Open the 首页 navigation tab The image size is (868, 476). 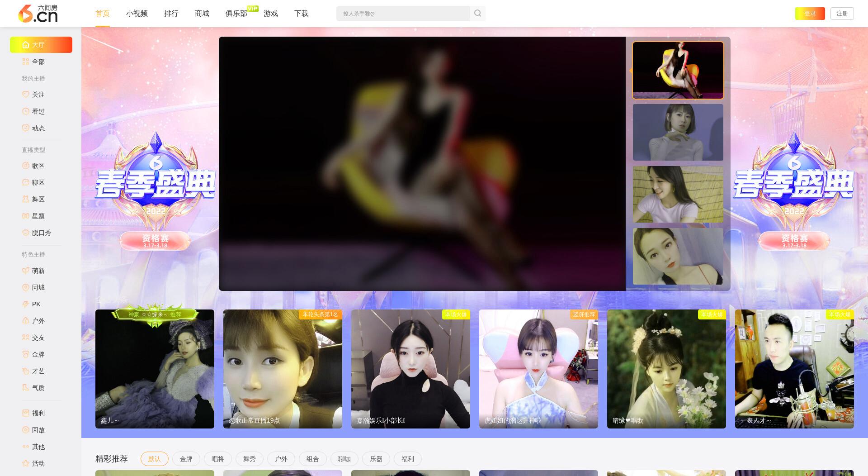103,14
